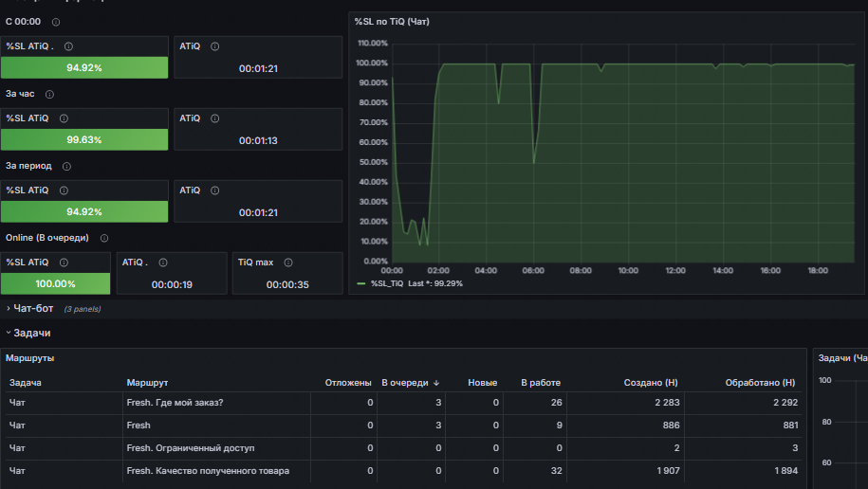Click the Fresh. Где мой заказ? row

403,403
